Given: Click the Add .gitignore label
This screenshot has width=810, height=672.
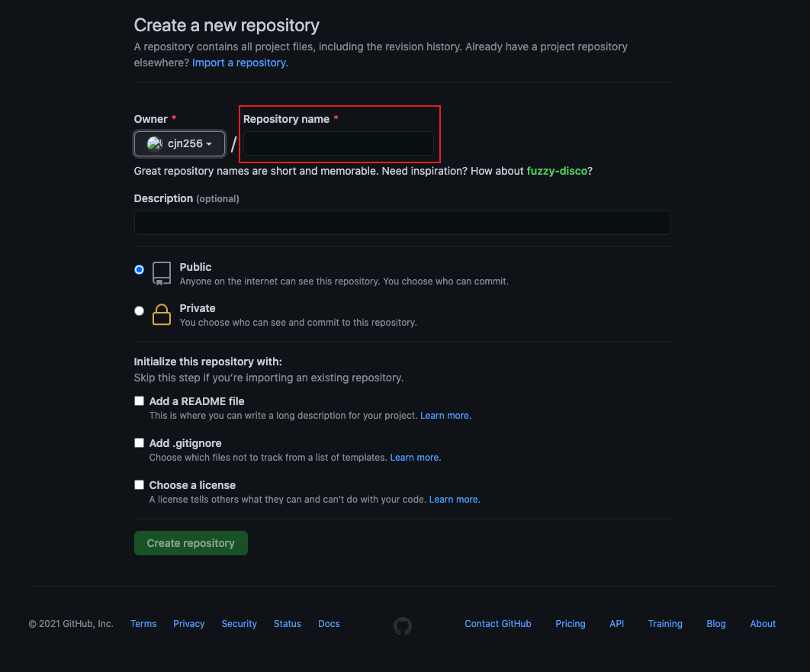Looking at the screenshot, I should click(x=185, y=443).
